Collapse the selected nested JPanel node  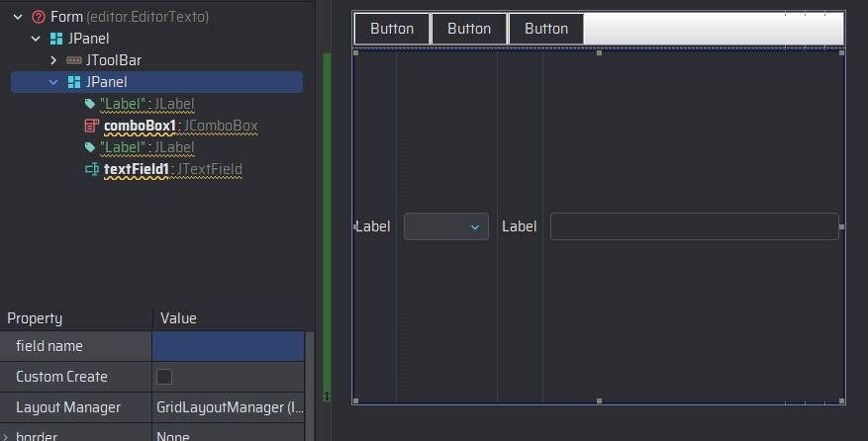(x=53, y=82)
